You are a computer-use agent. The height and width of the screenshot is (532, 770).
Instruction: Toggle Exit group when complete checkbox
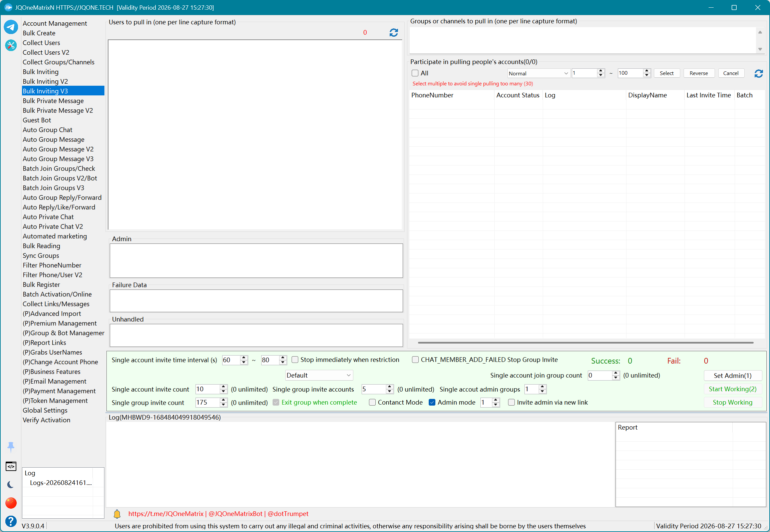click(276, 402)
